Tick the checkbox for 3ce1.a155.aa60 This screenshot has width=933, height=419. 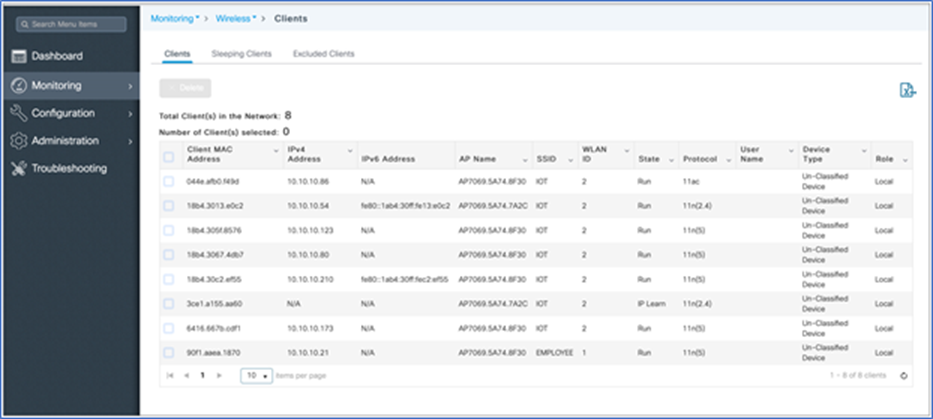coord(169,304)
